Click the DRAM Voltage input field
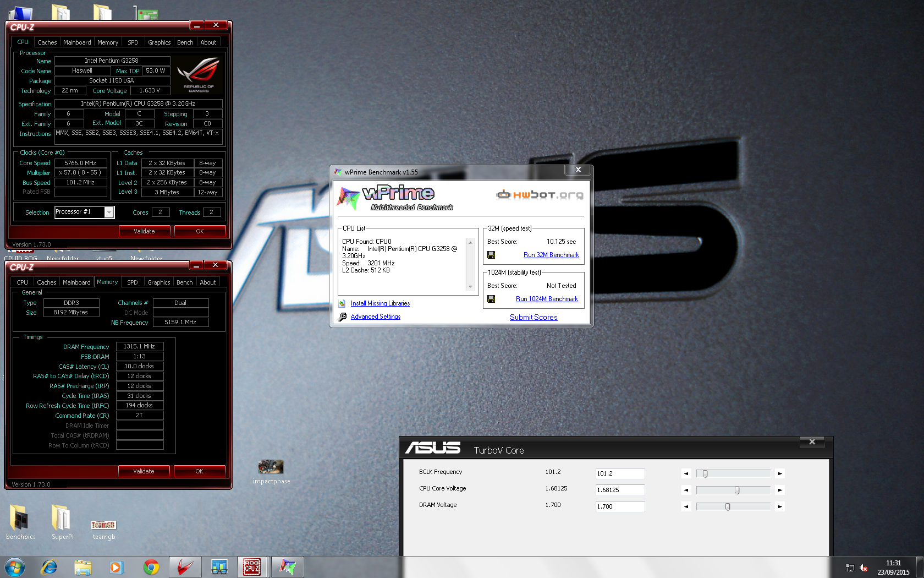 point(620,506)
